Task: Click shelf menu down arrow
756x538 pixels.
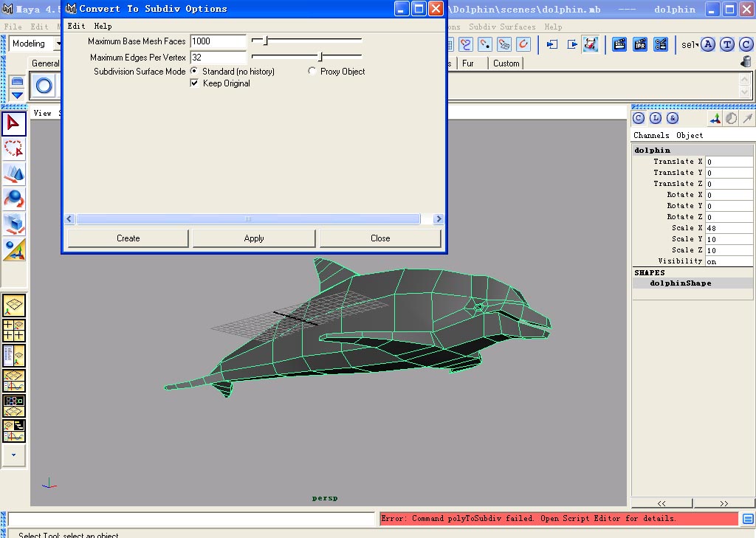Action: coord(18,95)
